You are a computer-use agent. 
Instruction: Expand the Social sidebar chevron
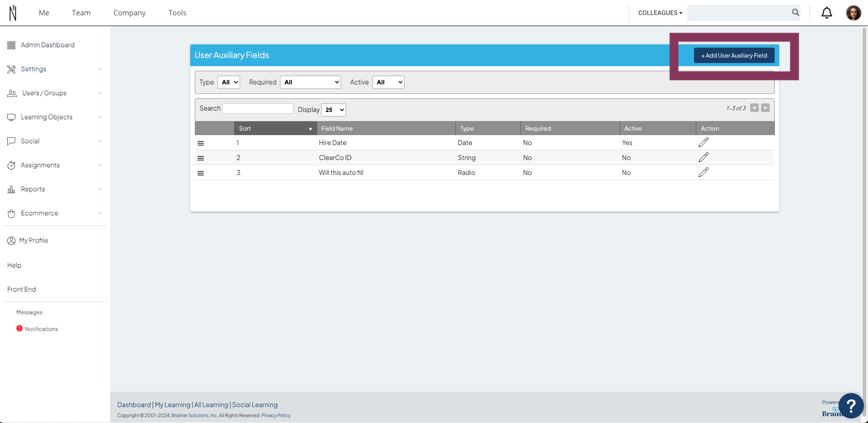pos(100,141)
